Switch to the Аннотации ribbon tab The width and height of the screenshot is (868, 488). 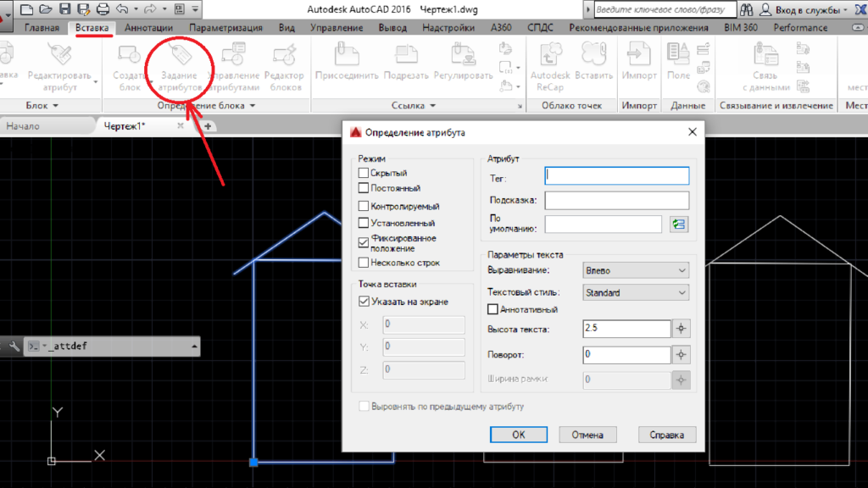click(x=149, y=28)
